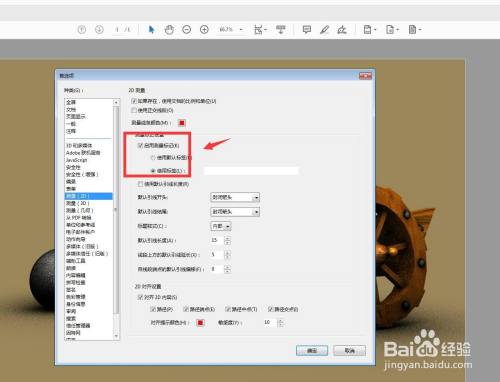Toggle the snap to 2D content checkbox
Image resolution: width=500 pixels, height=382 pixels.
pos(140,297)
